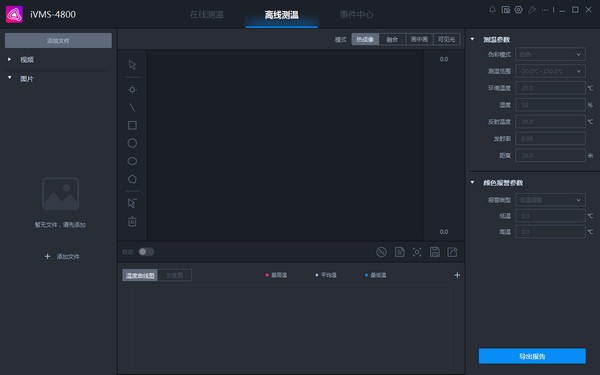Select the arrow pointer tool
This screenshot has width=600, height=375.
[x=132, y=65]
